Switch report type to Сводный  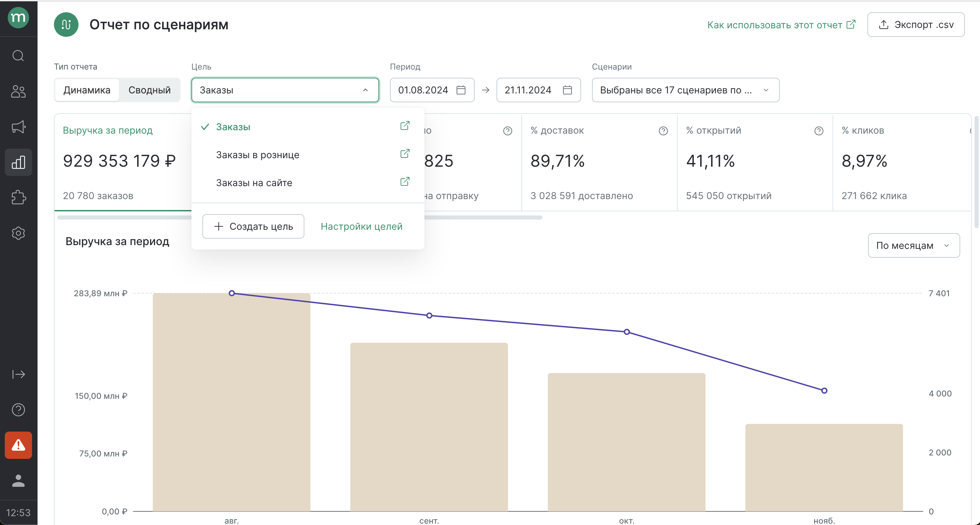click(x=149, y=90)
